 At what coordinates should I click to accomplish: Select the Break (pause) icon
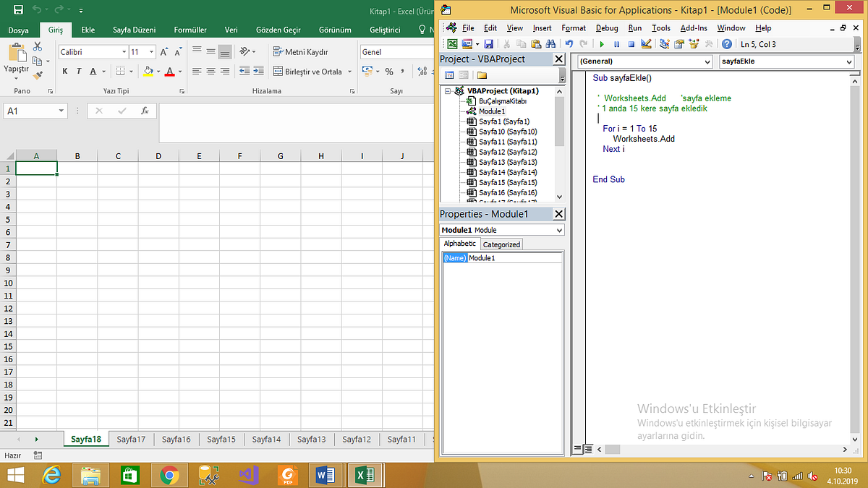pyautogui.click(x=616, y=43)
